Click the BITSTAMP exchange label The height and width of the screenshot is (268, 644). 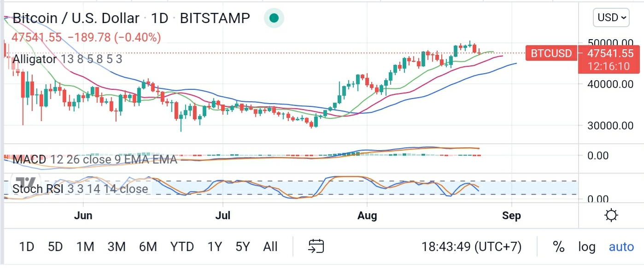click(x=215, y=18)
